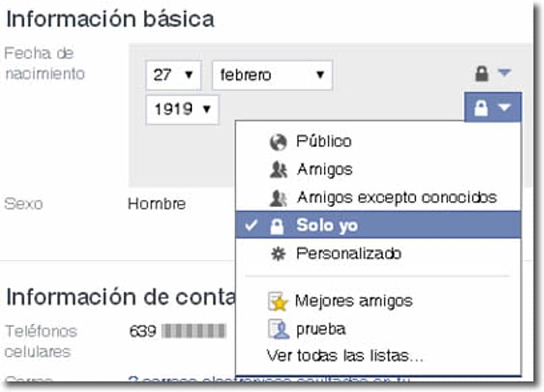Choose Público from the privacy menu
The image size is (544, 392).
click(324, 142)
